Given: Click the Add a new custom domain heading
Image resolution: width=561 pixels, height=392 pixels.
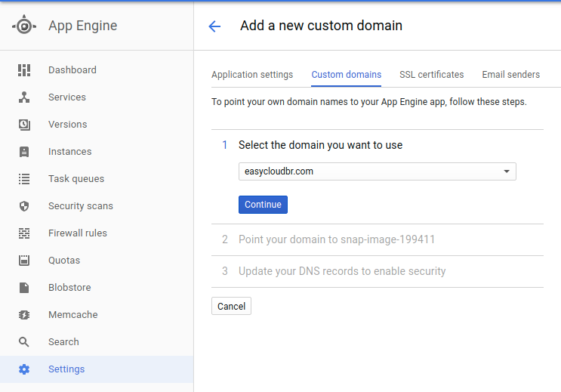Looking at the screenshot, I should tap(321, 26).
